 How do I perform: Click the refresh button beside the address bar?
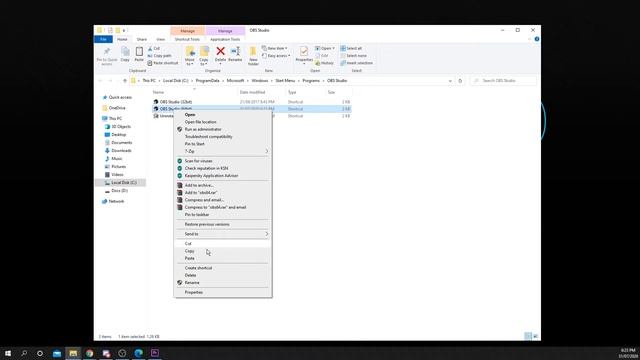pyautogui.click(x=460, y=81)
